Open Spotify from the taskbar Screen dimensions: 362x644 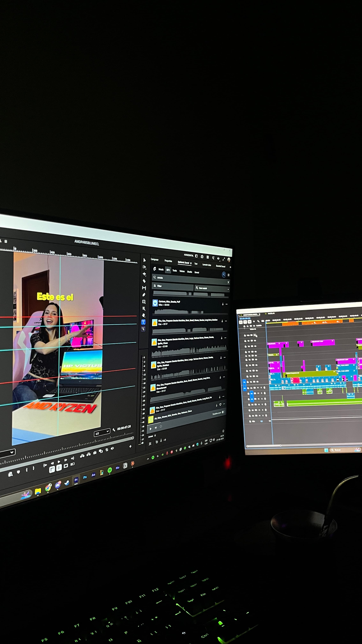coord(110,471)
